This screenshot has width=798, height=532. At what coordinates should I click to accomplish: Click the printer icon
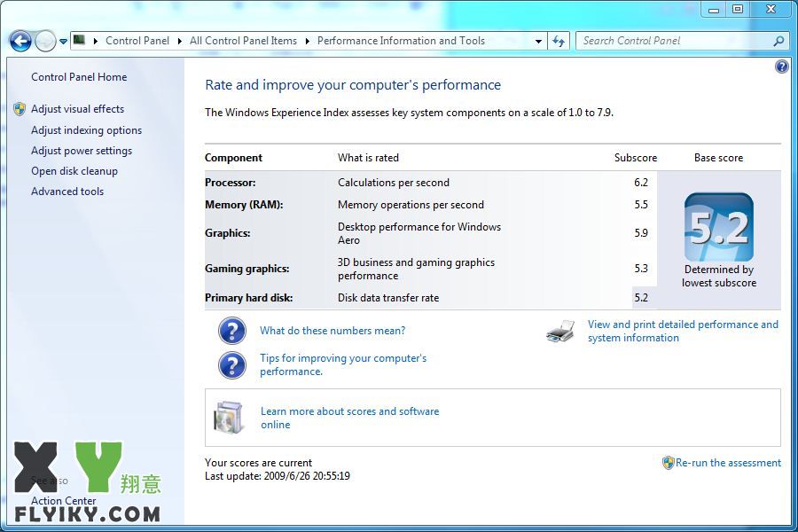(561, 332)
